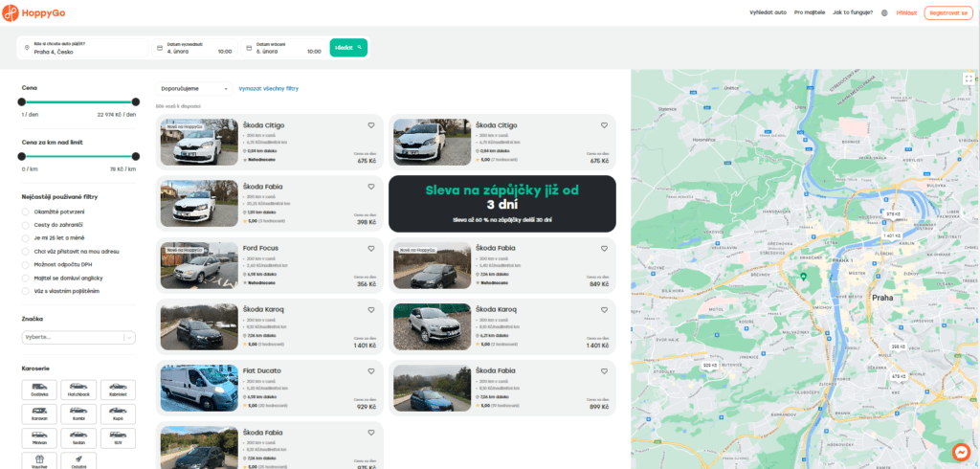Grab Cena za km slider maximum handle
This screenshot has height=469, width=980.
click(136, 156)
